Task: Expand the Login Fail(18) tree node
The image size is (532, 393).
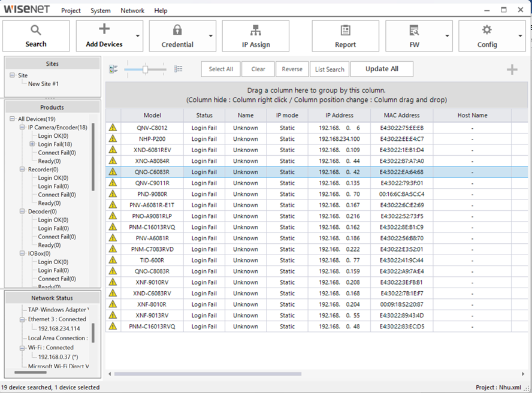Action: 32,144
